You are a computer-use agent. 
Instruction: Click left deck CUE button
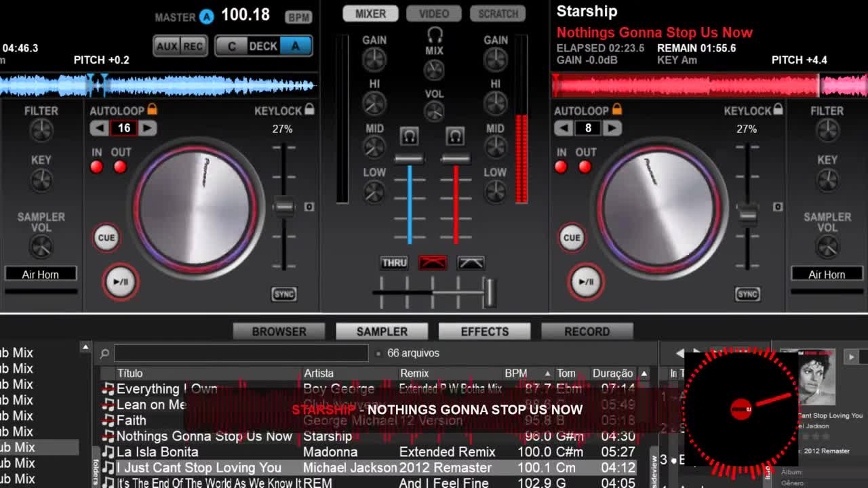pyautogui.click(x=106, y=237)
